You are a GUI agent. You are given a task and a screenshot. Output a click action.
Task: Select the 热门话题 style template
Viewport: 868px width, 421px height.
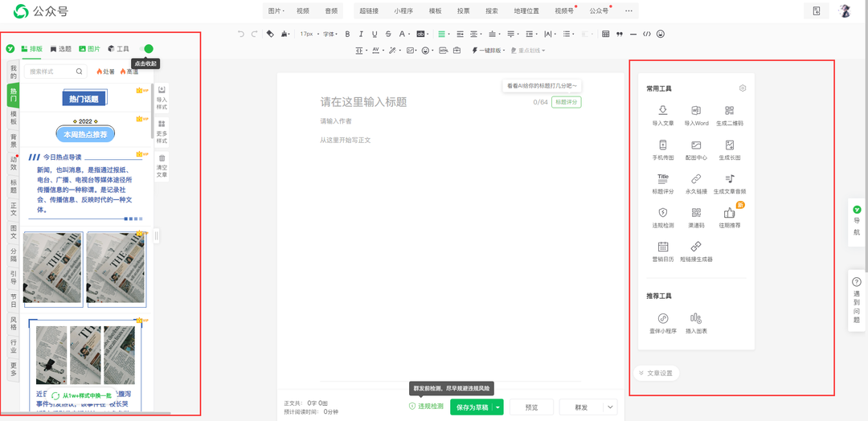click(x=84, y=99)
